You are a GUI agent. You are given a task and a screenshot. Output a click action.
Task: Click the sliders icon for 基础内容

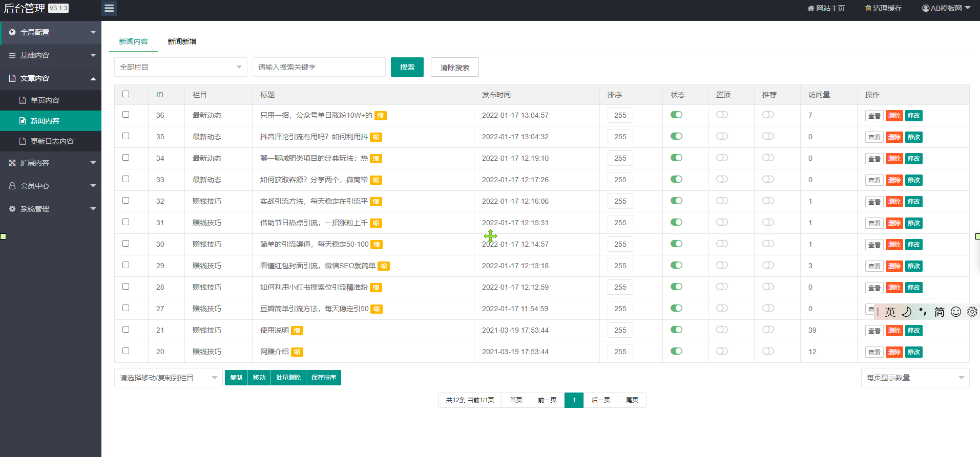point(12,55)
